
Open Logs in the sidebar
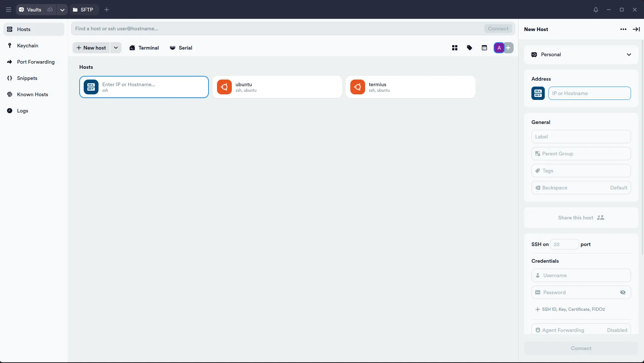tap(34, 111)
